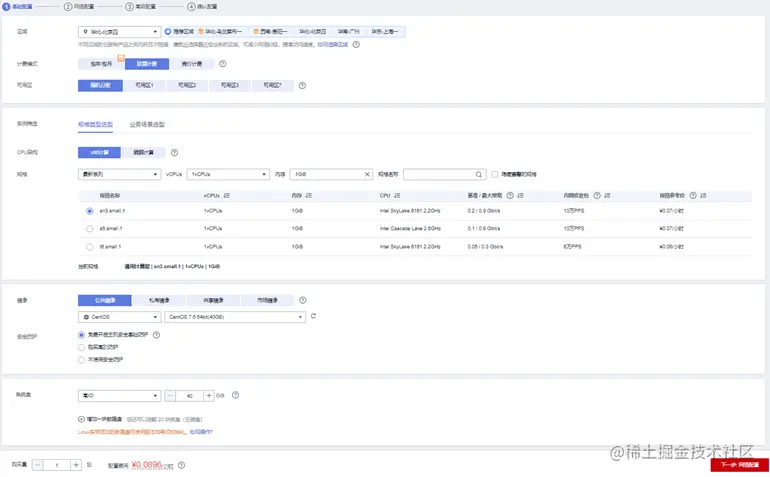Select second security protection radio option

pyautogui.click(x=82, y=347)
